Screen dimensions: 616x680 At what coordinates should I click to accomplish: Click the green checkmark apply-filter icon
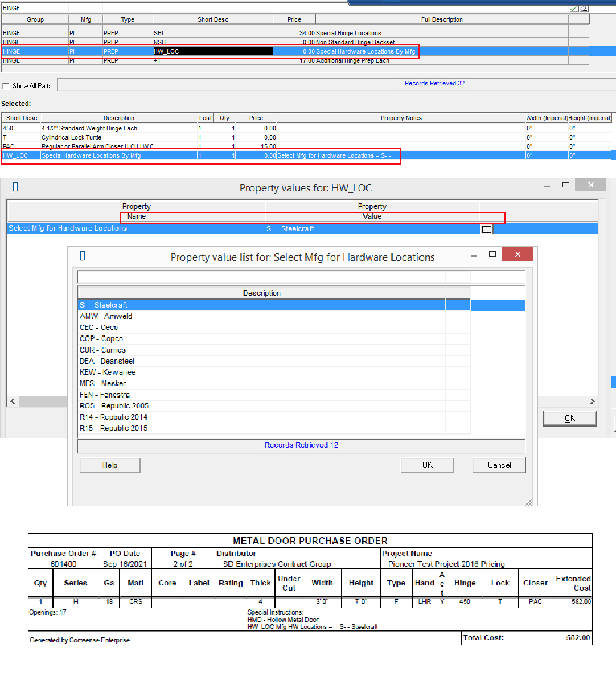coord(574,9)
